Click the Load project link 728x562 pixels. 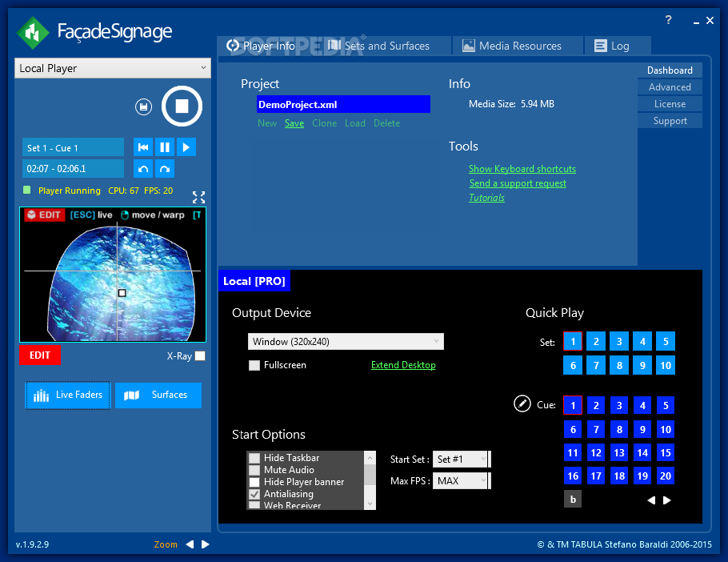tap(354, 123)
